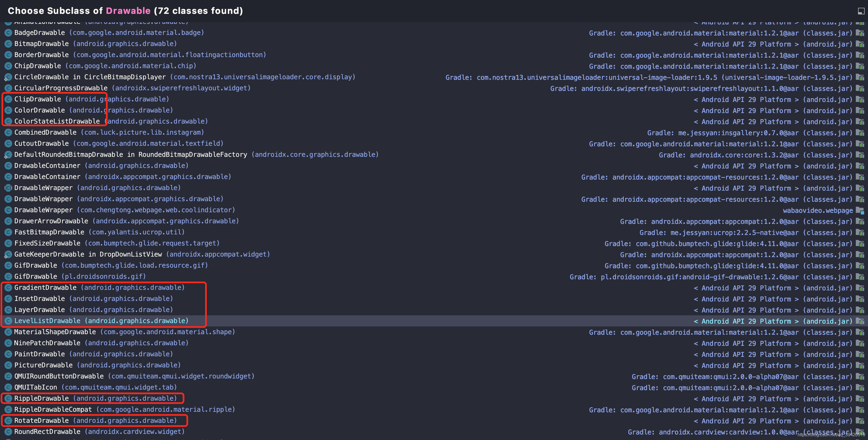868x440 pixels.
Task: Select DrawableWrapper from androidx.appcompat
Action: pyautogui.click(x=434, y=199)
